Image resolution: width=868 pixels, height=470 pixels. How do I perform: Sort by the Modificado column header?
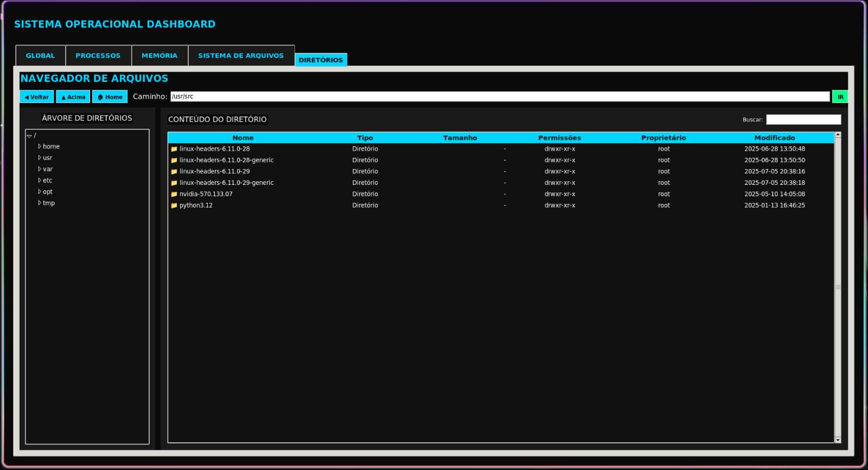coord(775,138)
